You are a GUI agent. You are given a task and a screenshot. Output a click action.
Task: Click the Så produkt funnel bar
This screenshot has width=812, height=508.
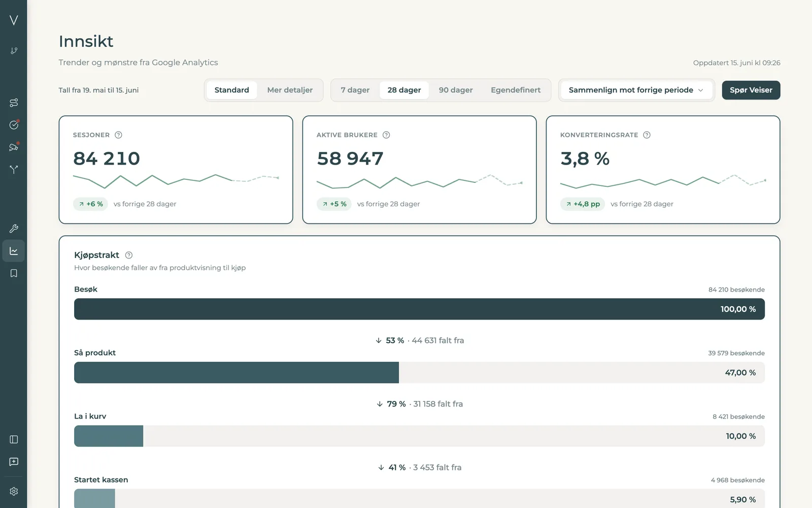pos(419,372)
